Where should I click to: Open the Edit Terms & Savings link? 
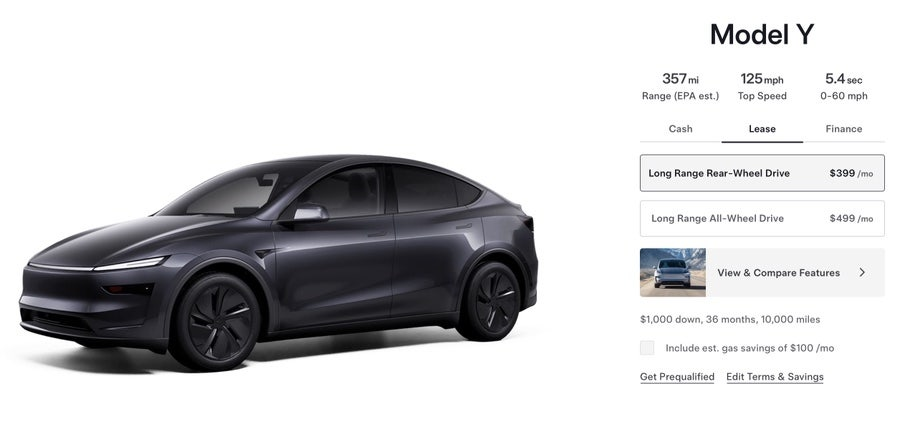[775, 377]
